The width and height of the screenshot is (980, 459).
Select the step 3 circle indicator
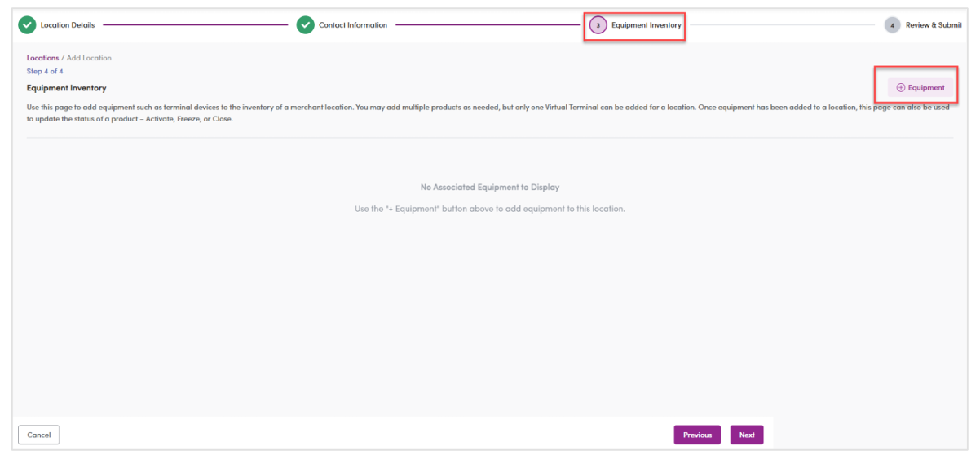coord(598,25)
